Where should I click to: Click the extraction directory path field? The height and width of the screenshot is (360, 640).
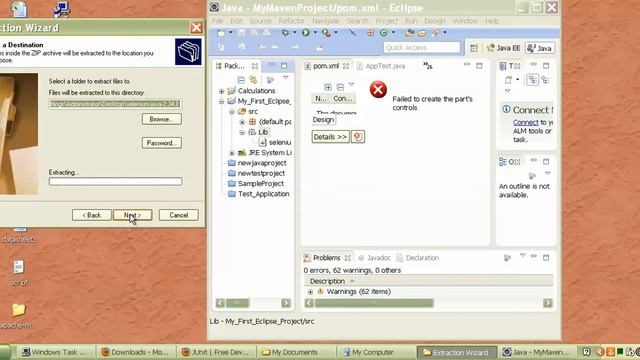[x=115, y=104]
